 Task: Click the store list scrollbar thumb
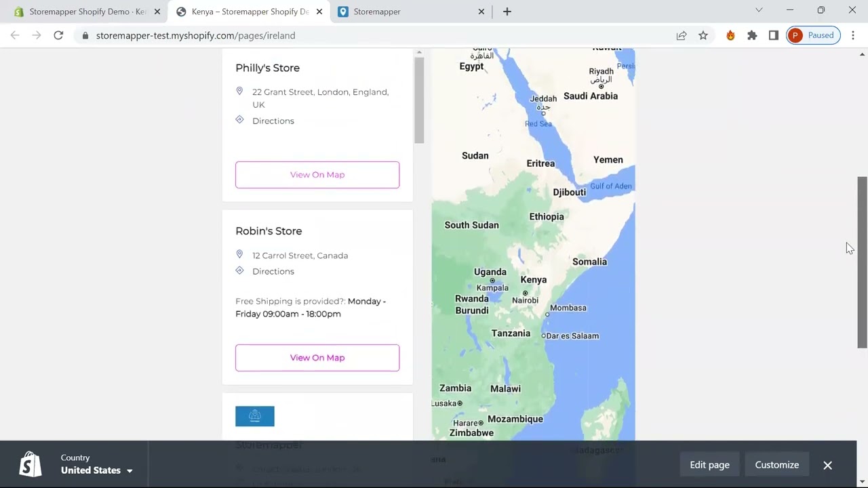419,100
